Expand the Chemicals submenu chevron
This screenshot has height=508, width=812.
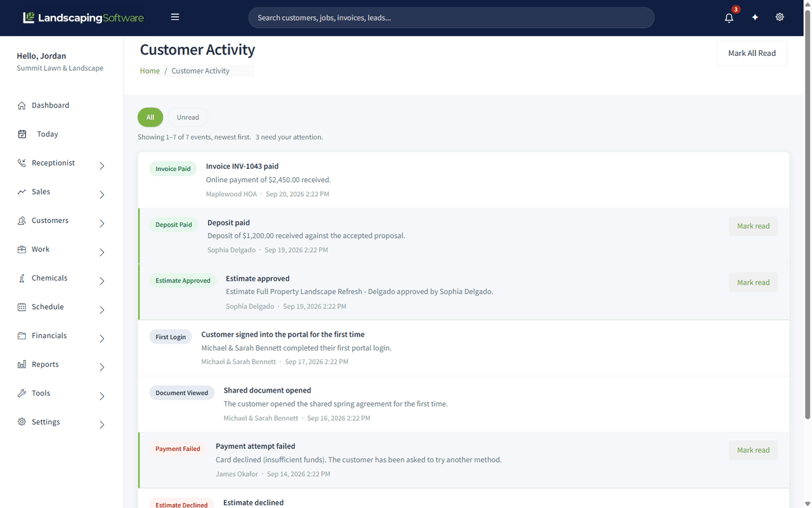(x=101, y=281)
